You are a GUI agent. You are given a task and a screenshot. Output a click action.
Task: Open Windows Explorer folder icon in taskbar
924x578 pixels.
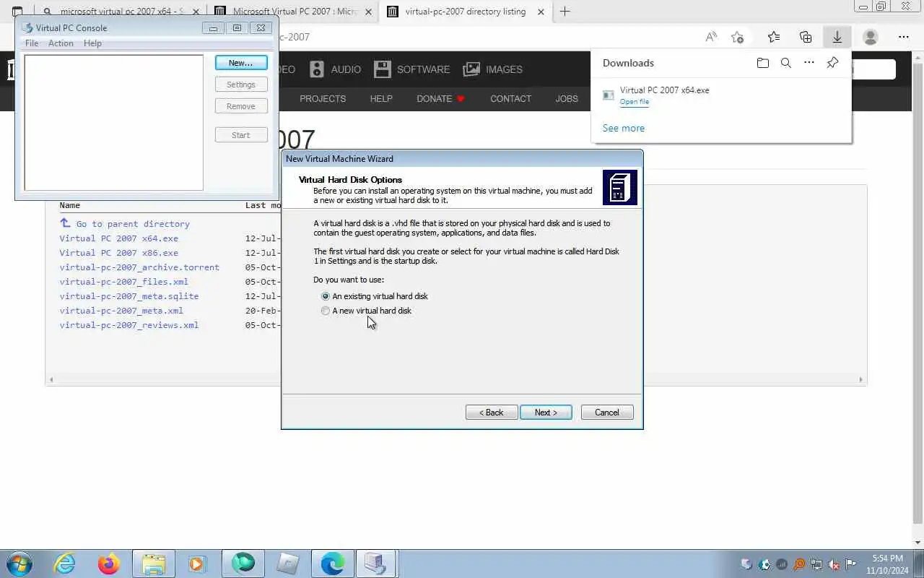click(154, 564)
